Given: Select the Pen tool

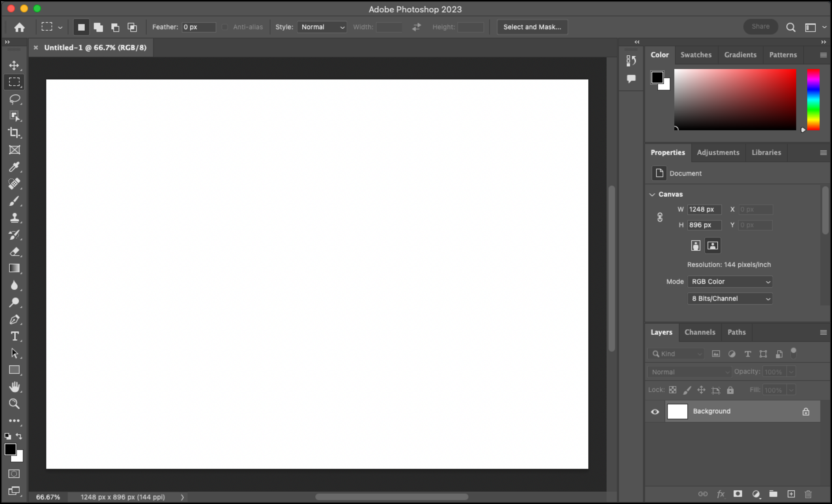Looking at the screenshot, I should coord(15,319).
